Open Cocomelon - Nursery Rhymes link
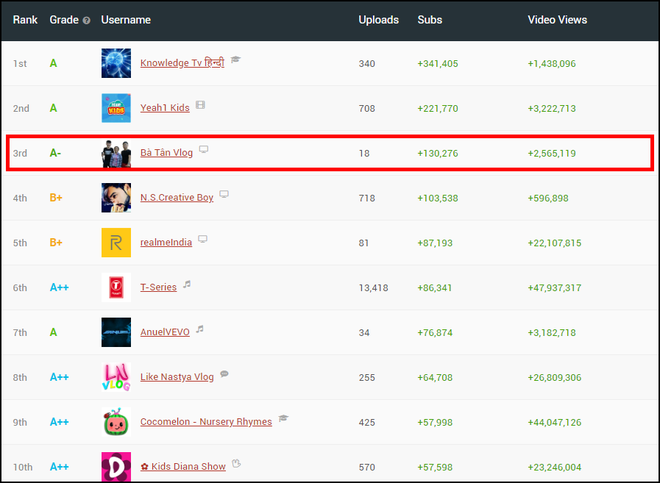The height and width of the screenshot is (483, 660). tap(205, 422)
